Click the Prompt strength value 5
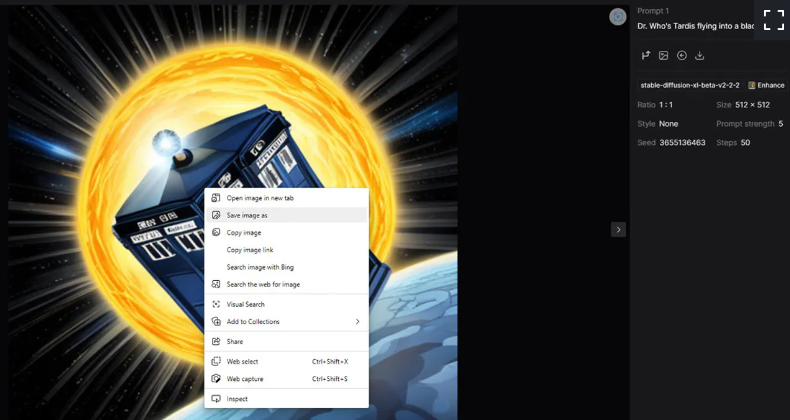The image size is (790, 420). (780, 124)
